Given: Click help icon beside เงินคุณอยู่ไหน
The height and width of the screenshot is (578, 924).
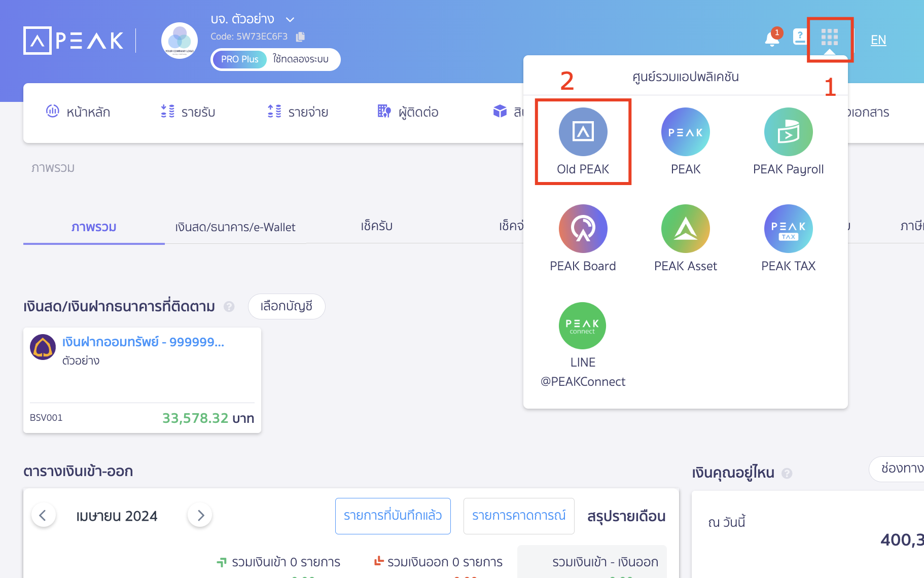Looking at the screenshot, I should [x=787, y=473].
